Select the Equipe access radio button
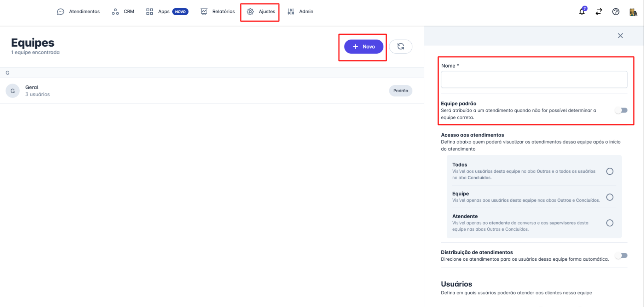The image size is (644, 307). [x=610, y=197]
